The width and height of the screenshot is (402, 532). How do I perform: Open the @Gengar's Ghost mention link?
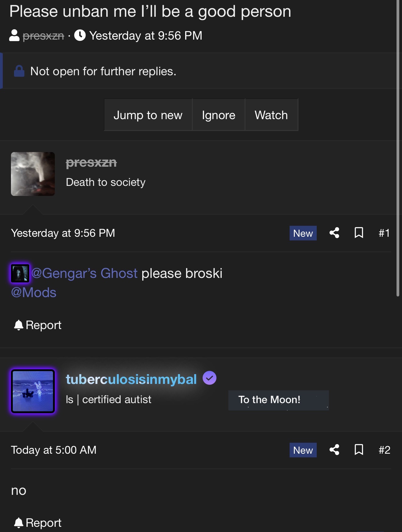pos(84,273)
